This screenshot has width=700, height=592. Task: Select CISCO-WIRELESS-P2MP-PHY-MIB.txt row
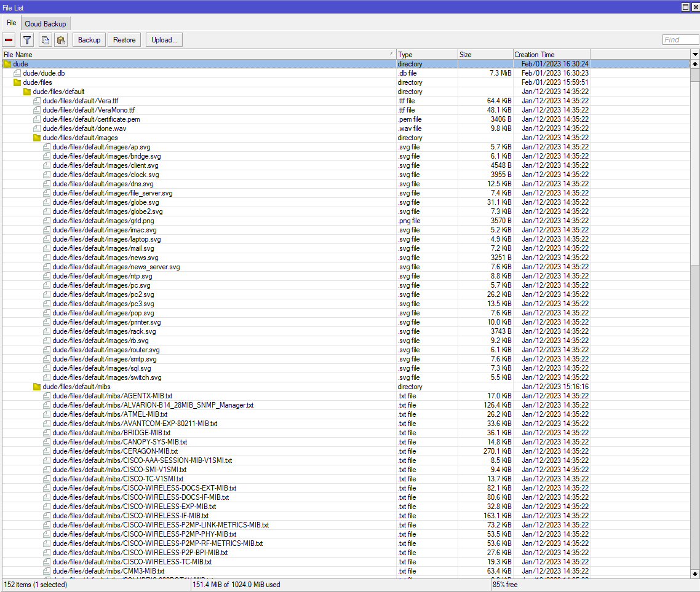(346, 534)
